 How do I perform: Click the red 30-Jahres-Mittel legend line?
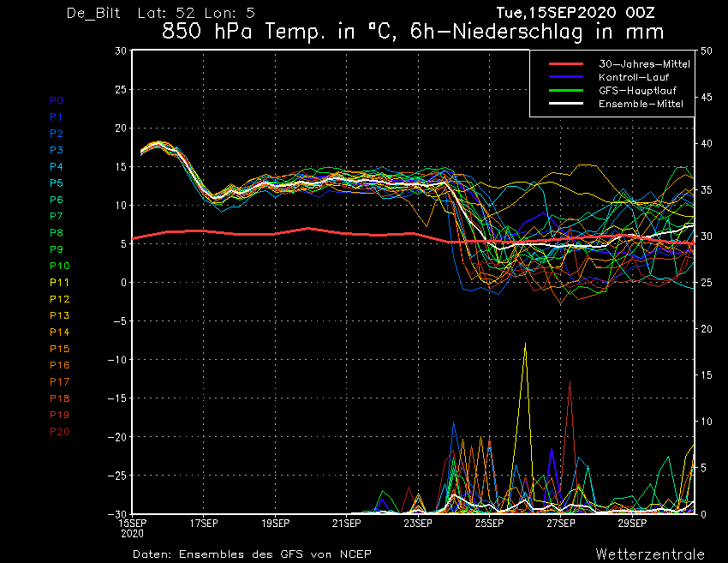(566, 63)
